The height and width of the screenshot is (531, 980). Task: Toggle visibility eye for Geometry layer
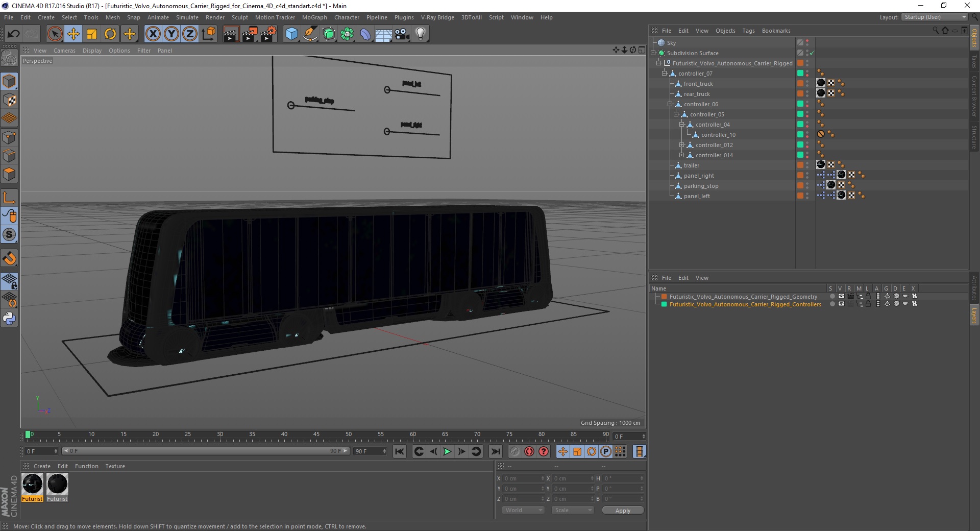(841, 296)
